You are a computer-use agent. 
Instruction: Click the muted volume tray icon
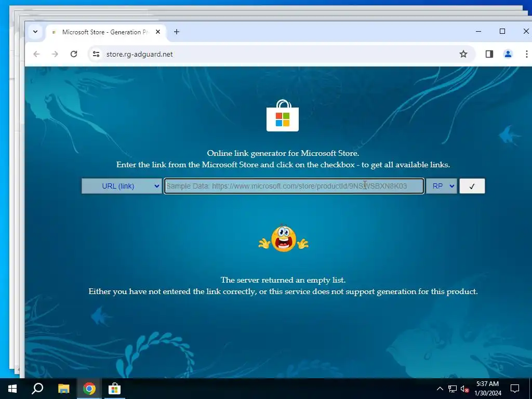coord(464,389)
